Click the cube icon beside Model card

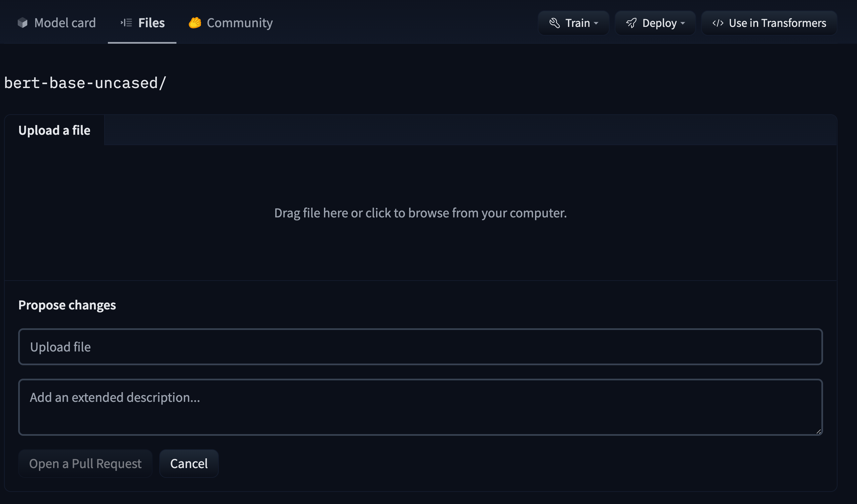tap(23, 23)
